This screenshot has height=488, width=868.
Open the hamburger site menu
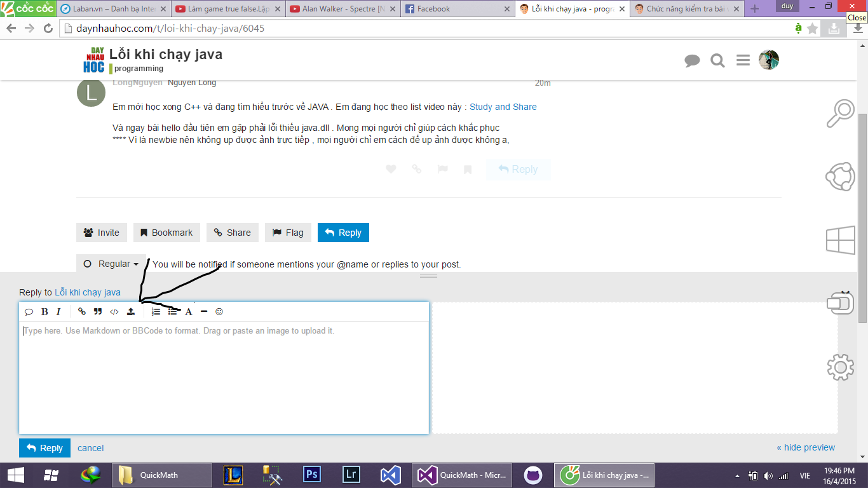click(743, 60)
